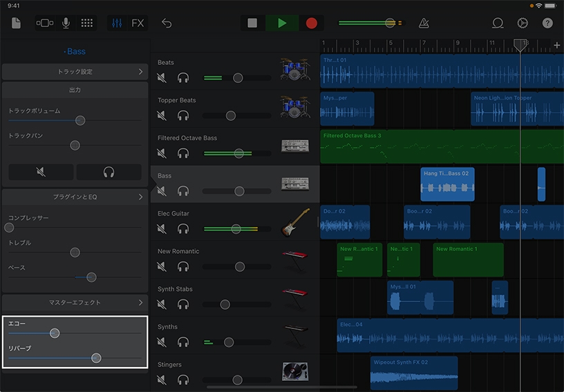Click the microphone input icon

66,23
